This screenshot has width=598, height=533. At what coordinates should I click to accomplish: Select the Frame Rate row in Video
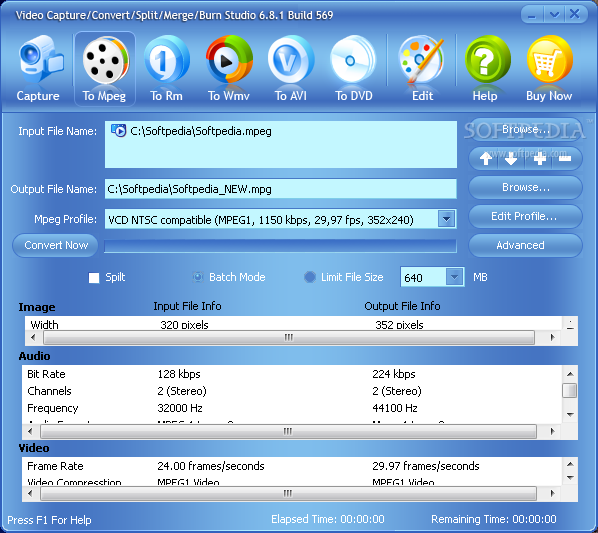[x=293, y=466]
